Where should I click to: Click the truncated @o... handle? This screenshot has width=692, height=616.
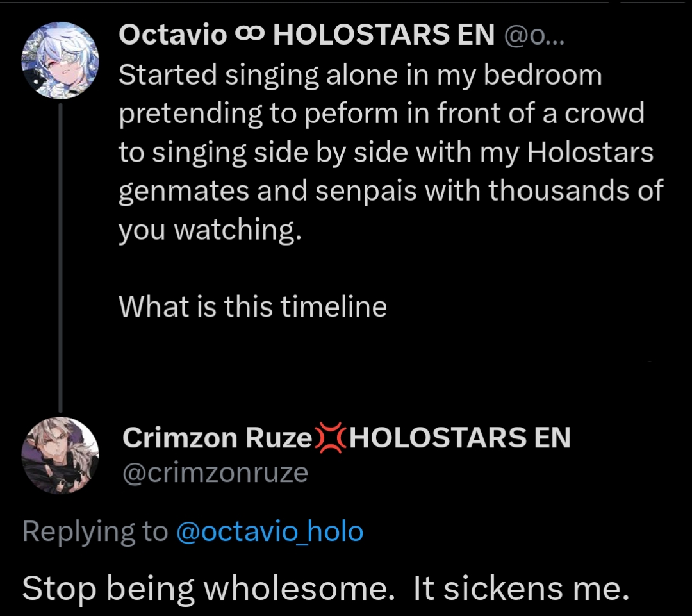pos(532,37)
